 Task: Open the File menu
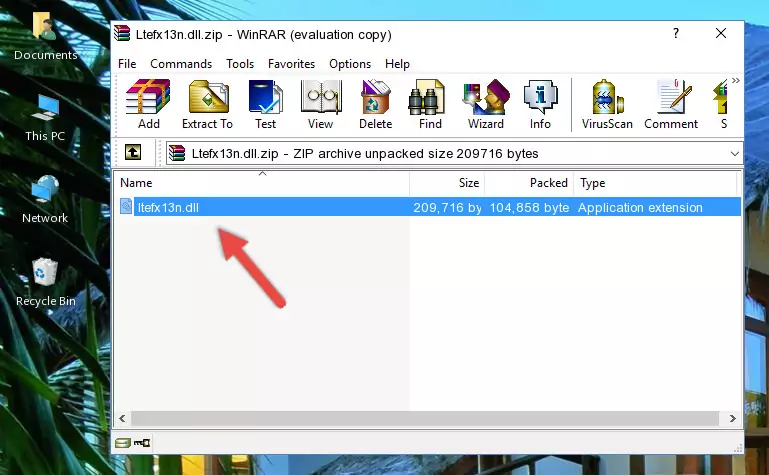click(127, 64)
